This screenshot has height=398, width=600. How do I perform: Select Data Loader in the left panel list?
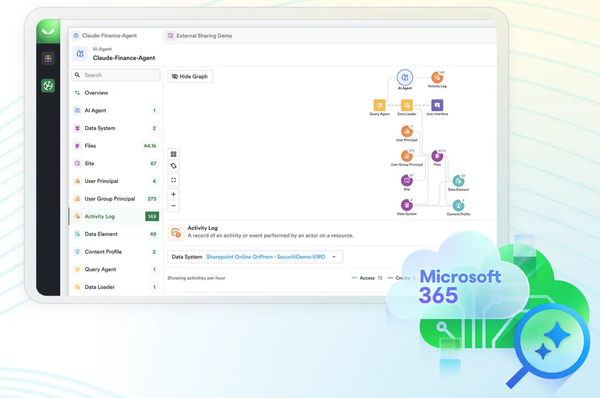(115, 287)
